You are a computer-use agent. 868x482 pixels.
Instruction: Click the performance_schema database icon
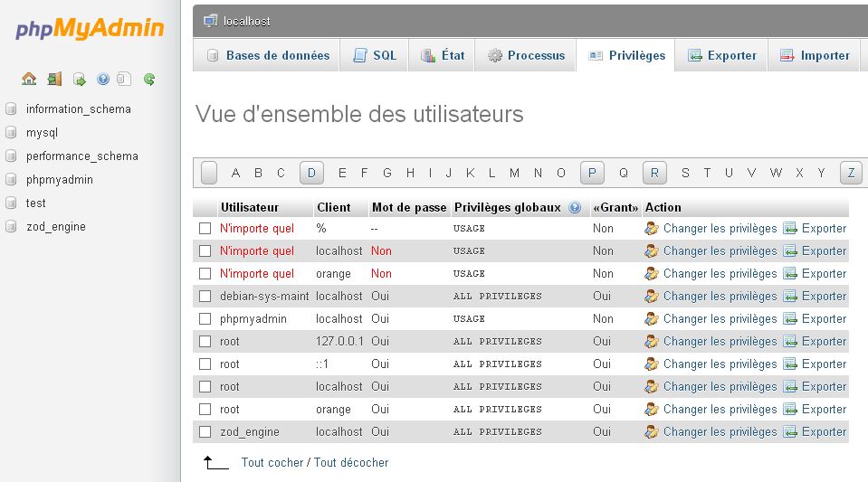click(x=11, y=156)
